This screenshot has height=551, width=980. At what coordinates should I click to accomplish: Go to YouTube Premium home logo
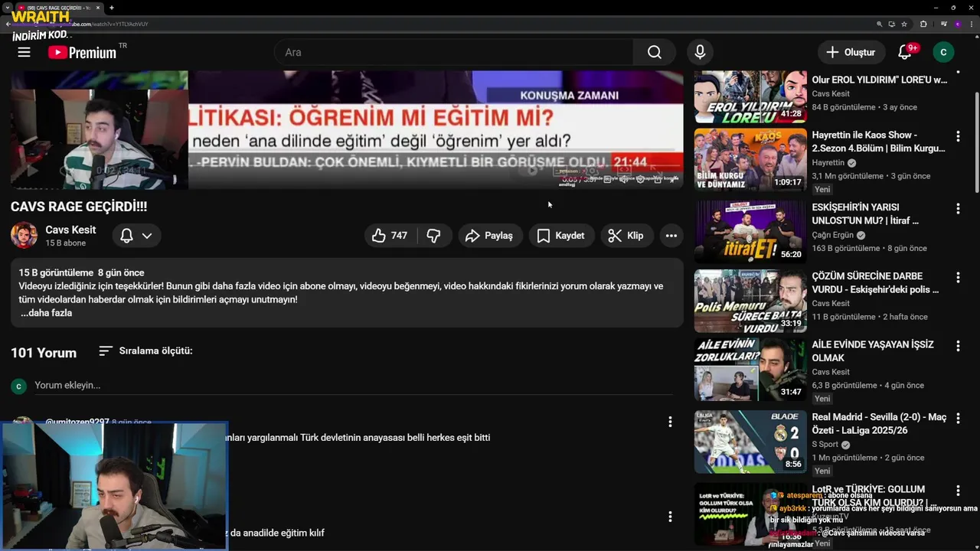82,52
